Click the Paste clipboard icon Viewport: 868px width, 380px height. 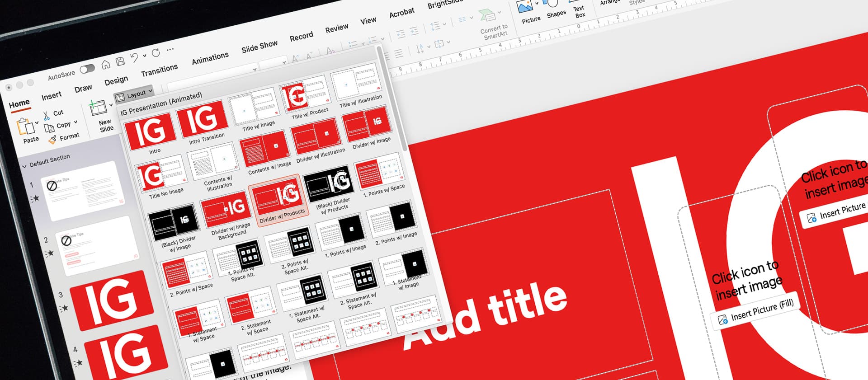click(25, 127)
